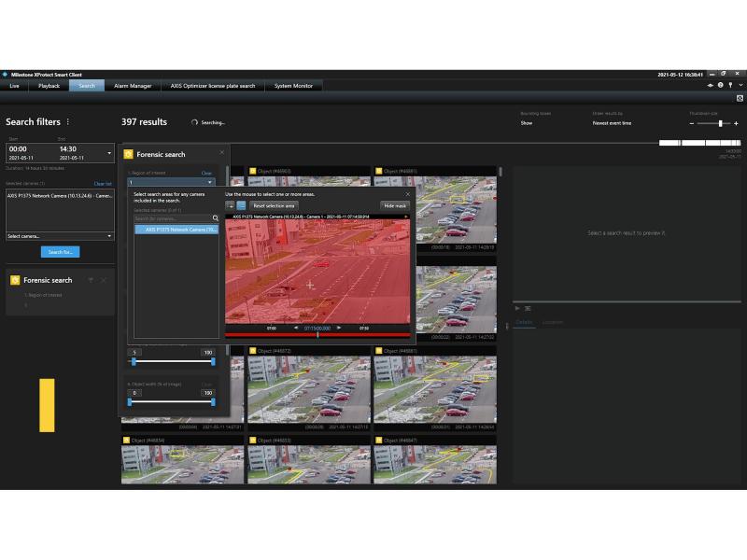Click the sidebar Forensic search filter icon
747x560 pixels.
tap(15, 280)
